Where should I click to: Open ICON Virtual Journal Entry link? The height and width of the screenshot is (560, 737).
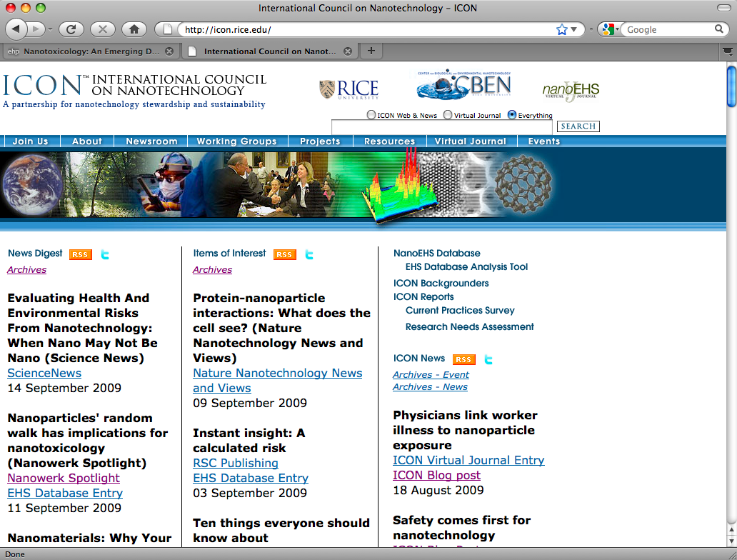(x=468, y=460)
